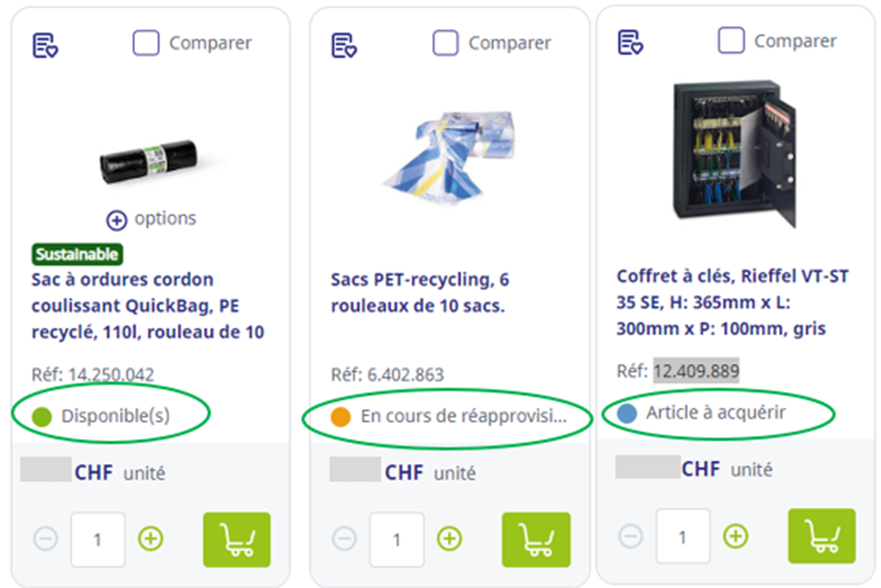
Task: Add Sacs PET-recycling to cart
Action: coord(536,539)
